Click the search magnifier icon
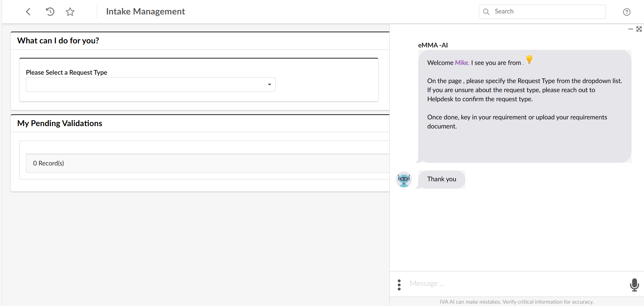 (x=486, y=11)
